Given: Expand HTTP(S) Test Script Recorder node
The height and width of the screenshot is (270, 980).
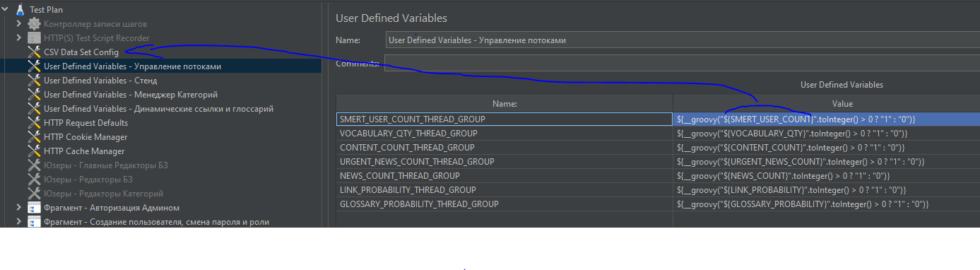Looking at the screenshot, I should pos(19,38).
